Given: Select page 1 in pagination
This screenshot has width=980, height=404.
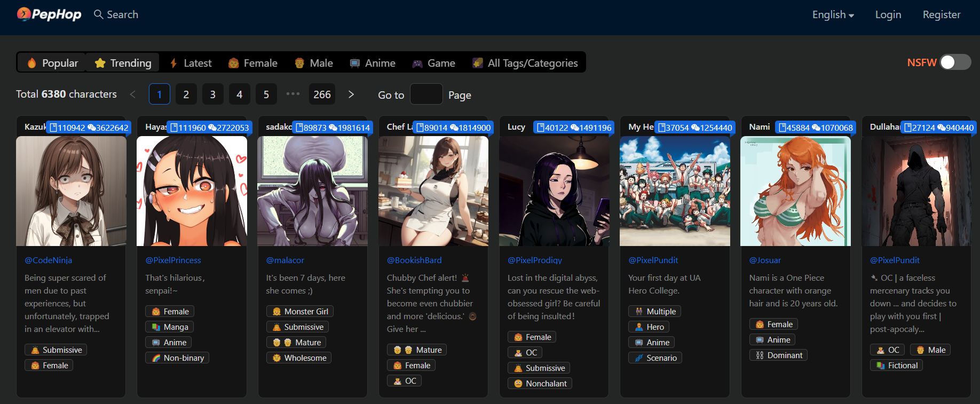Looking at the screenshot, I should click(160, 94).
